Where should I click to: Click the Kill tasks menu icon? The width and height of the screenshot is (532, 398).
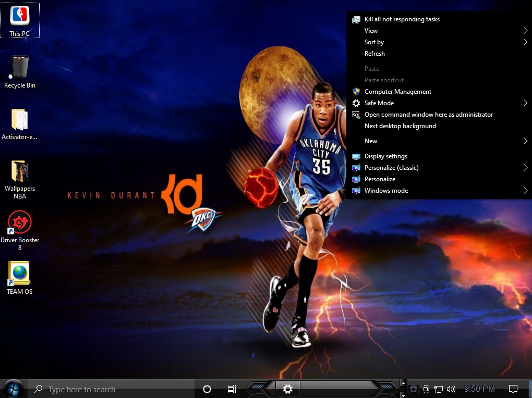point(356,20)
